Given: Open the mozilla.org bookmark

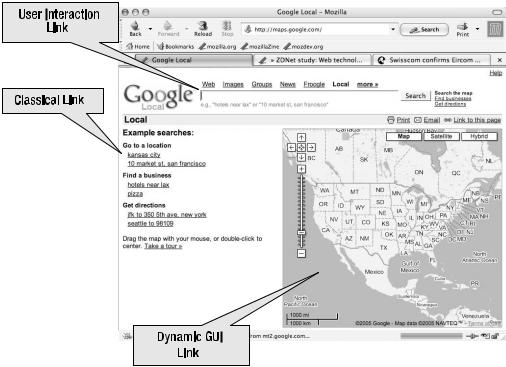Looking at the screenshot, I should point(217,47).
